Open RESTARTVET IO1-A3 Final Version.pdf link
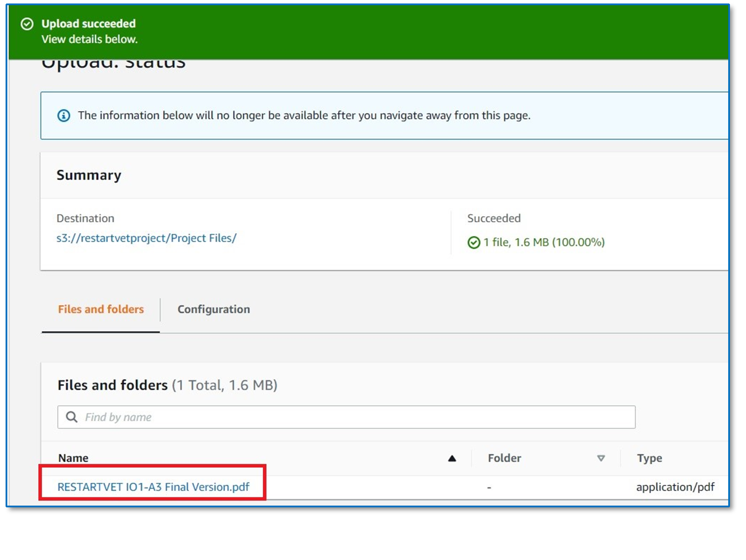This screenshot has width=746, height=560. pos(153,487)
